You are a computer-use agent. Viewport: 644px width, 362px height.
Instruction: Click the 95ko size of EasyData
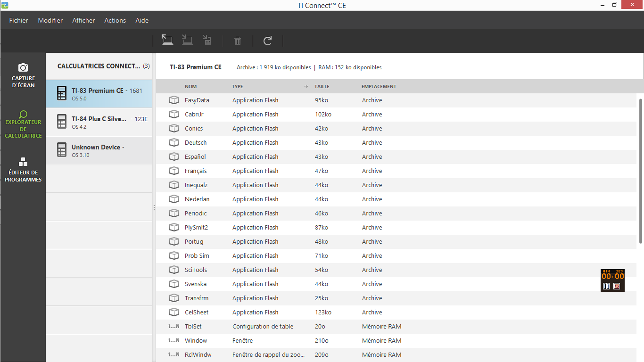(322, 100)
